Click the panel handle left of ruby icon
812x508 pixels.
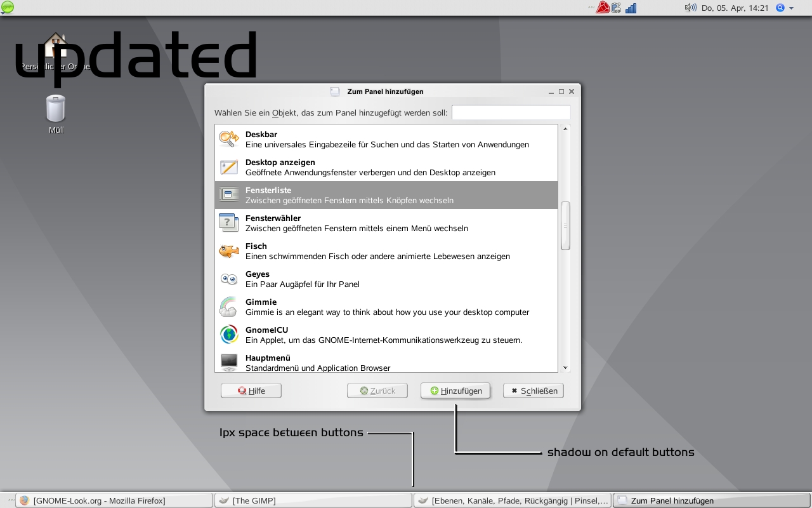(591, 8)
